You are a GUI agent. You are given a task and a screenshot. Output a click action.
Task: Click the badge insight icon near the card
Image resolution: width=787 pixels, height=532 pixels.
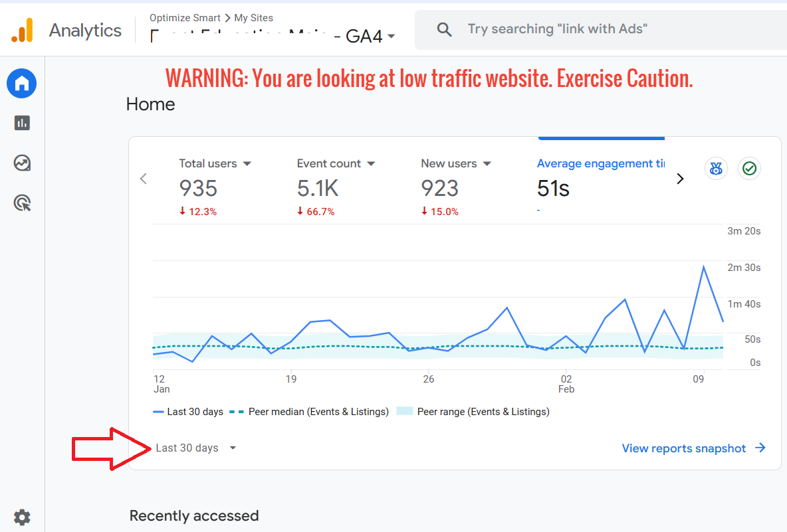(716, 169)
